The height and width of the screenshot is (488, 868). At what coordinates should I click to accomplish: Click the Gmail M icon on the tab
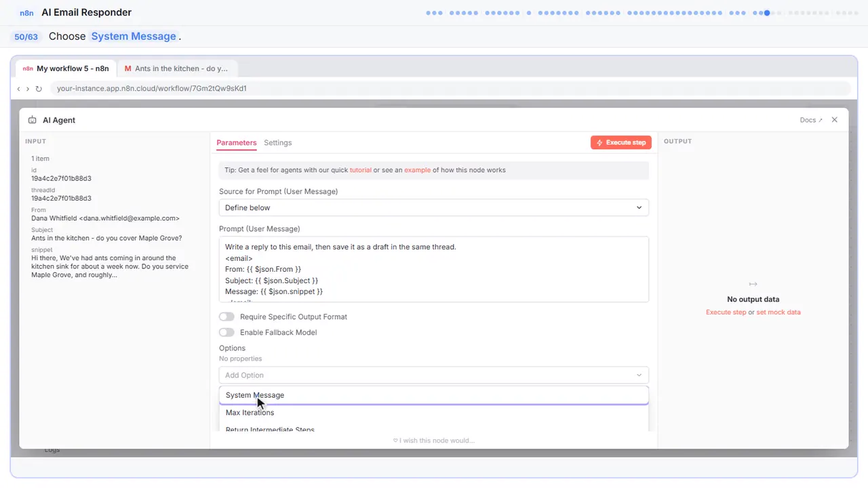[x=127, y=68]
